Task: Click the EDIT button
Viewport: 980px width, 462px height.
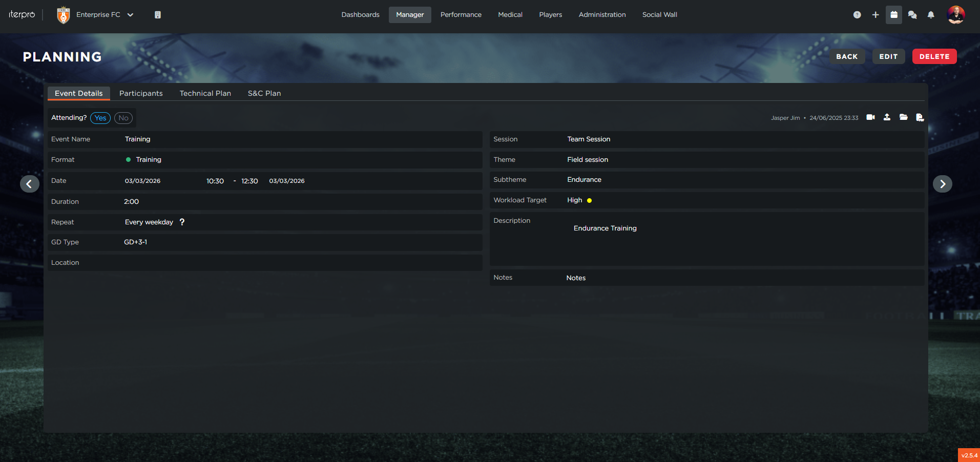Action: (x=888, y=56)
